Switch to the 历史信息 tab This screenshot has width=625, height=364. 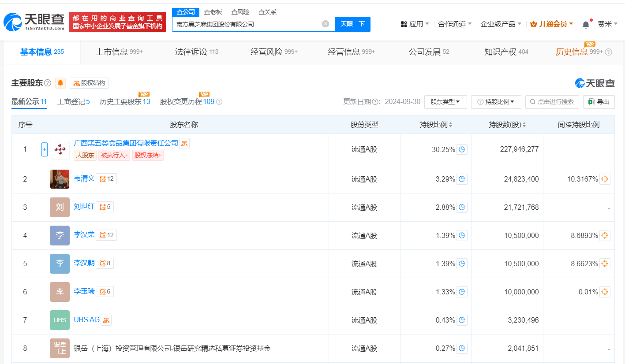click(579, 52)
